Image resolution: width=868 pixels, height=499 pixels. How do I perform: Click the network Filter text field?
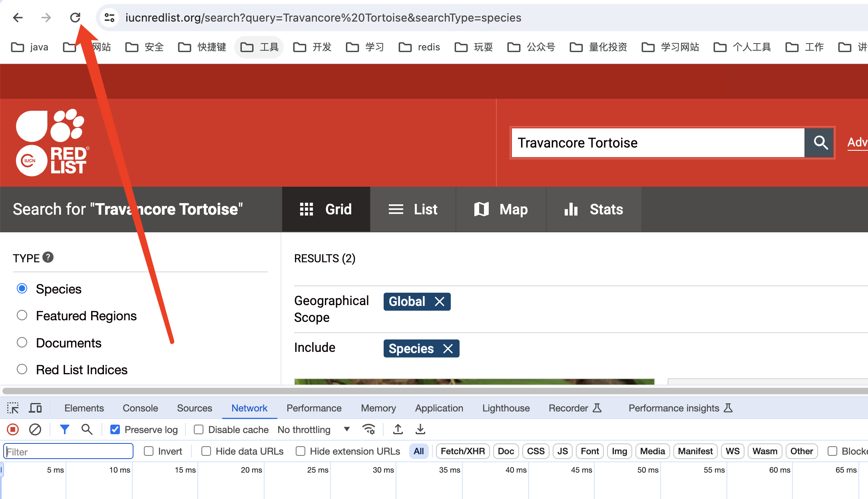coord(69,451)
